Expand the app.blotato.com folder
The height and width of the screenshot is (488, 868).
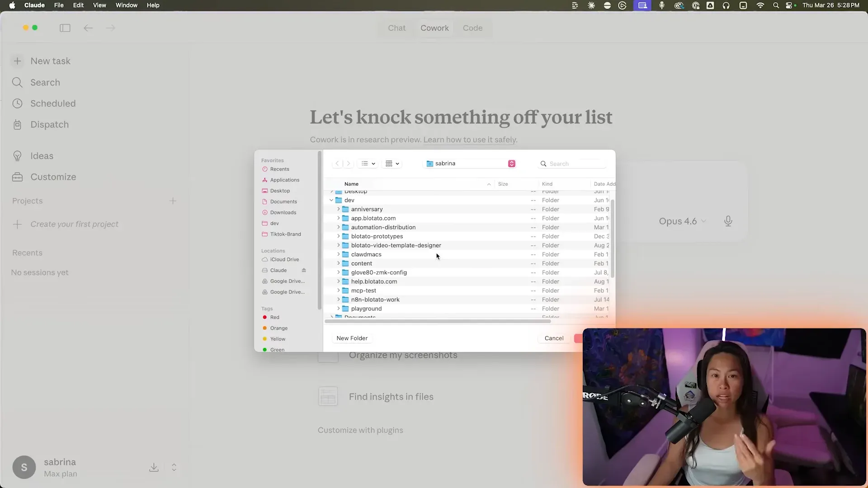point(338,218)
